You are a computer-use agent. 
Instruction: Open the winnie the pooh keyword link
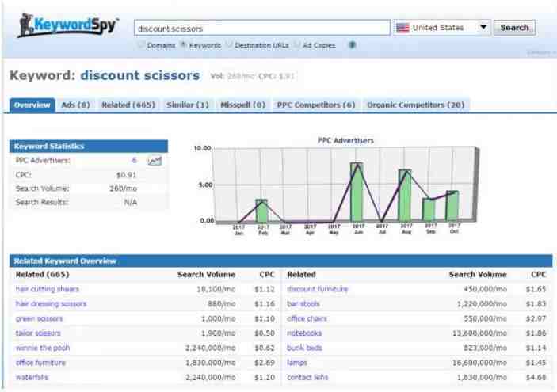pos(43,348)
